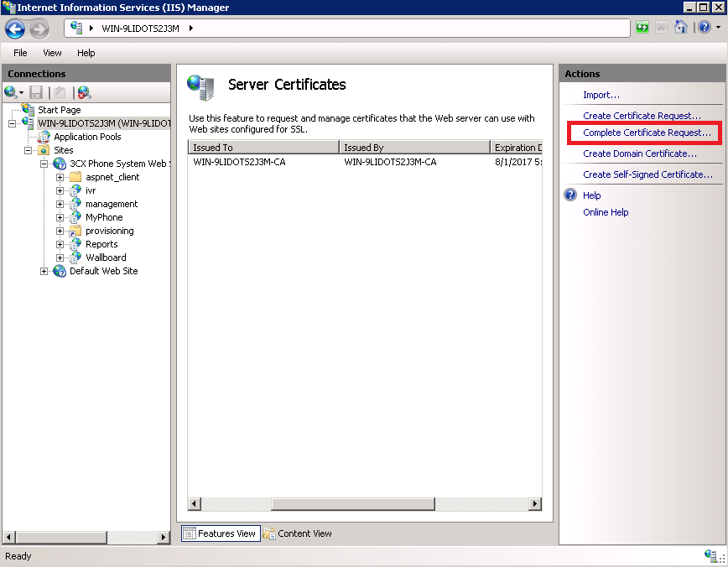This screenshot has width=728, height=567.
Task: Click the Stop icon in the address bar
Action: pyautogui.click(x=661, y=28)
